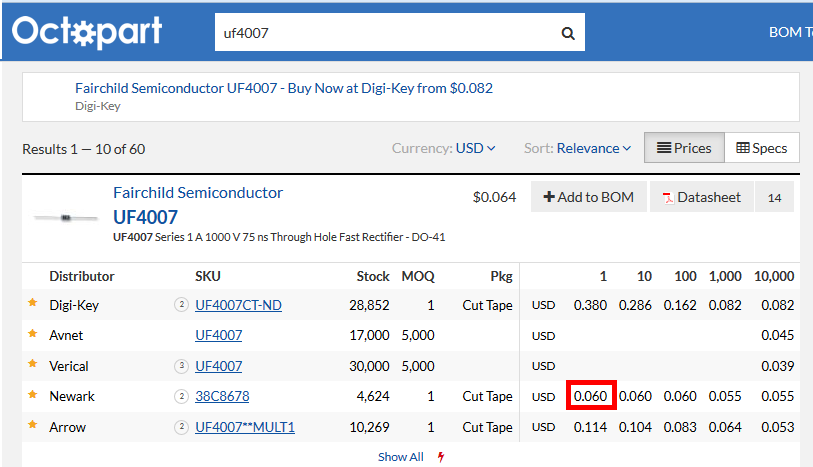Click Verical's 0.039 price

coord(777,366)
